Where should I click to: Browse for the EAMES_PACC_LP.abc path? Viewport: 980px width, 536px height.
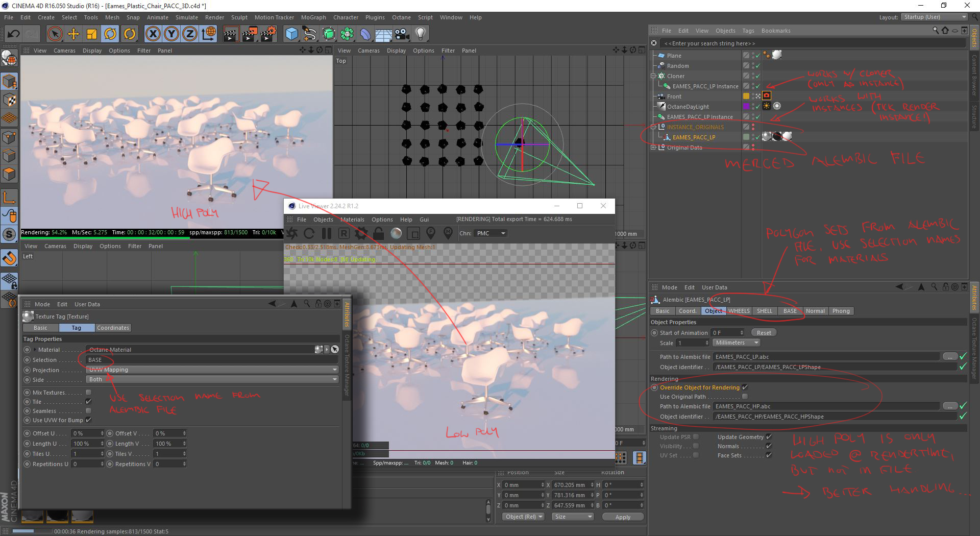point(949,356)
